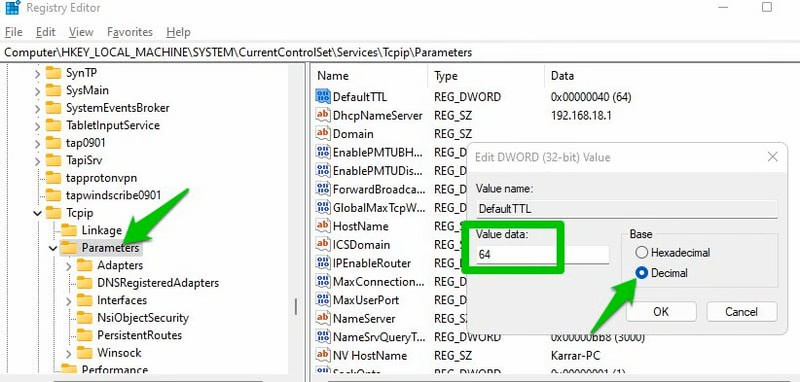
Task: Expand the SysMain key
Action: 37,91
